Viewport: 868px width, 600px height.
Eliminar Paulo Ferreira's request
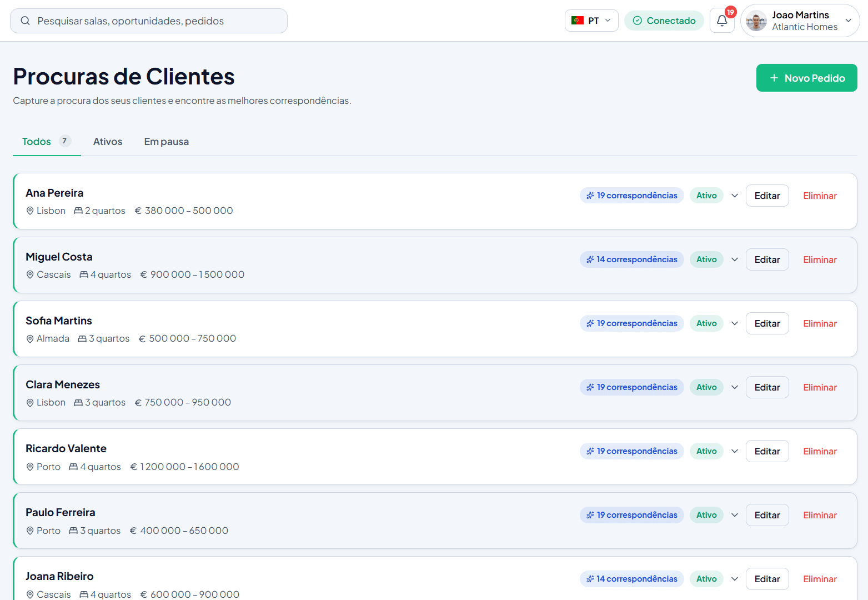click(820, 515)
